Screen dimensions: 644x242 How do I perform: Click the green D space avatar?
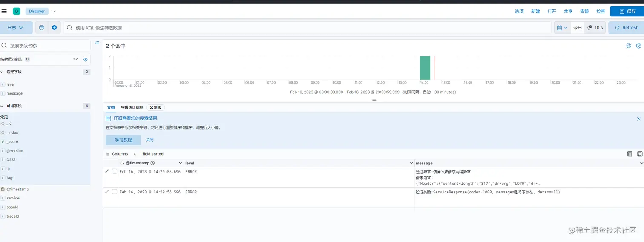(x=17, y=11)
